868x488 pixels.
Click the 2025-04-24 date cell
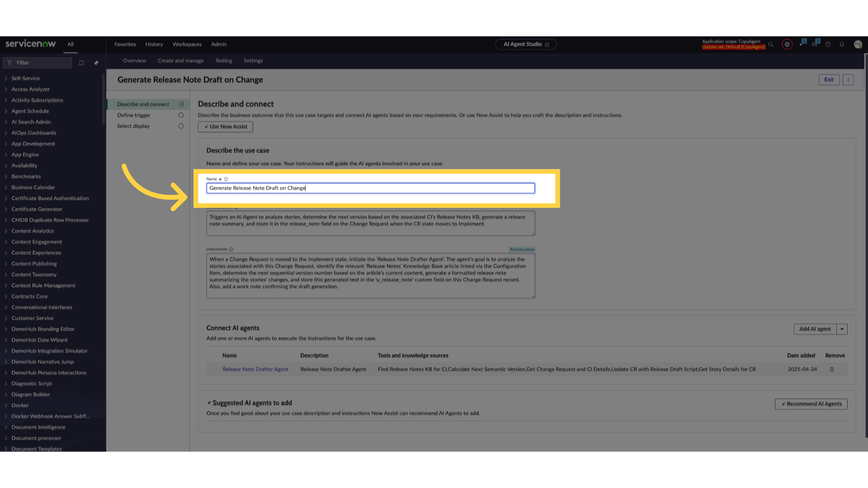[x=802, y=369]
